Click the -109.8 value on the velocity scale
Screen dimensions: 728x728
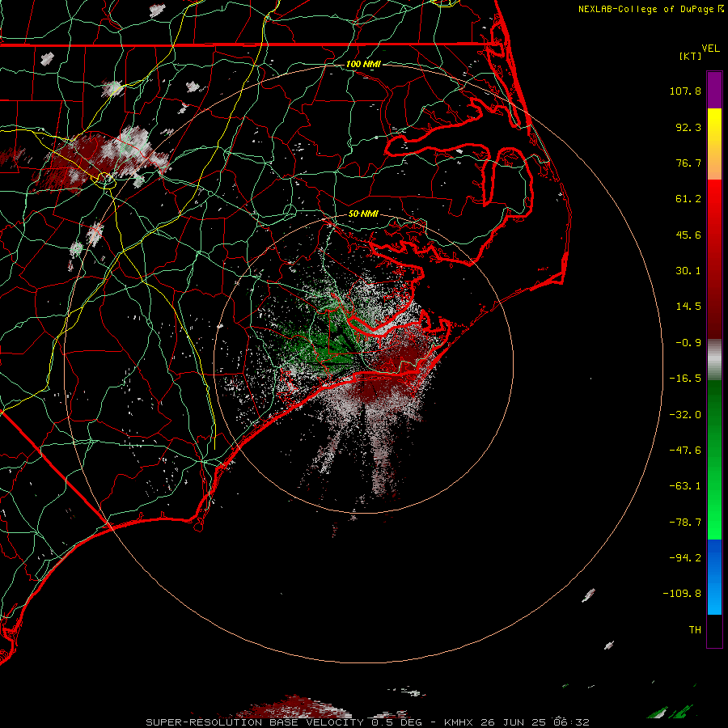click(x=682, y=594)
